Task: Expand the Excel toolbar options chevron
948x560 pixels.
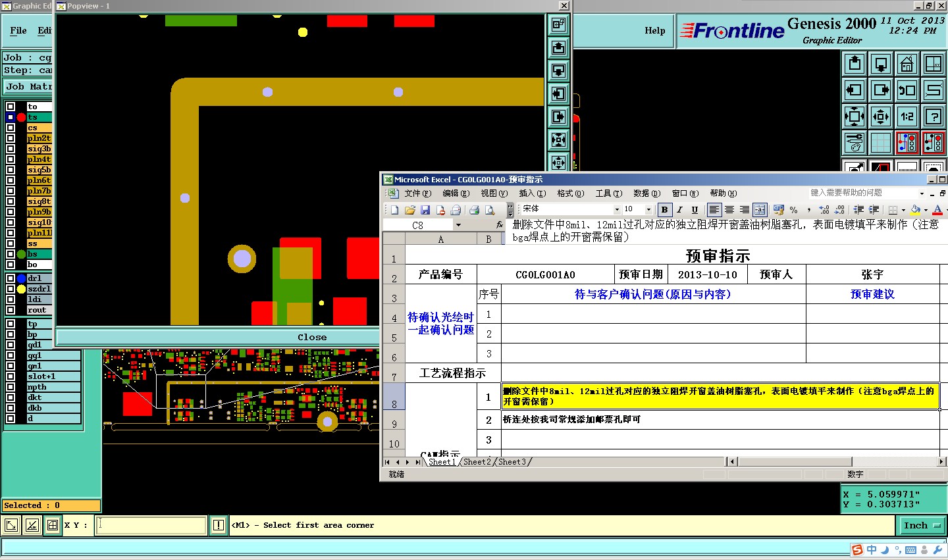Action: pyautogui.click(x=510, y=210)
